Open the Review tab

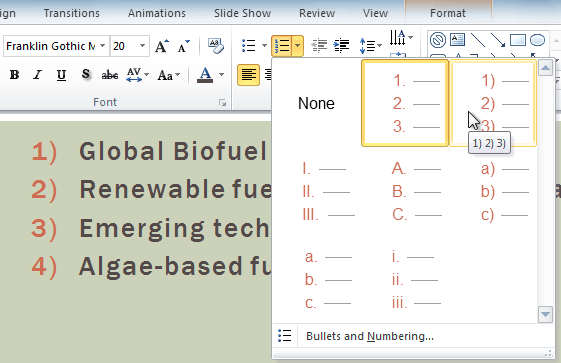tap(317, 13)
